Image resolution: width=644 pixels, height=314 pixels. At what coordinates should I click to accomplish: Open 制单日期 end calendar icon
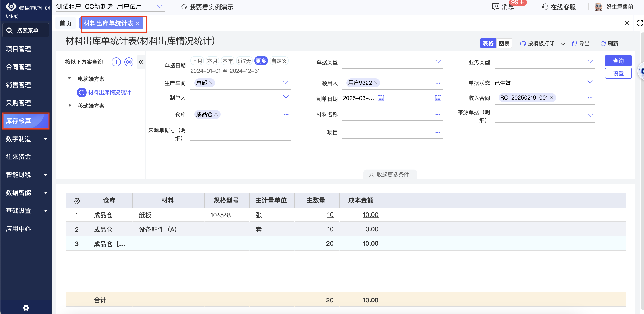click(438, 98)
